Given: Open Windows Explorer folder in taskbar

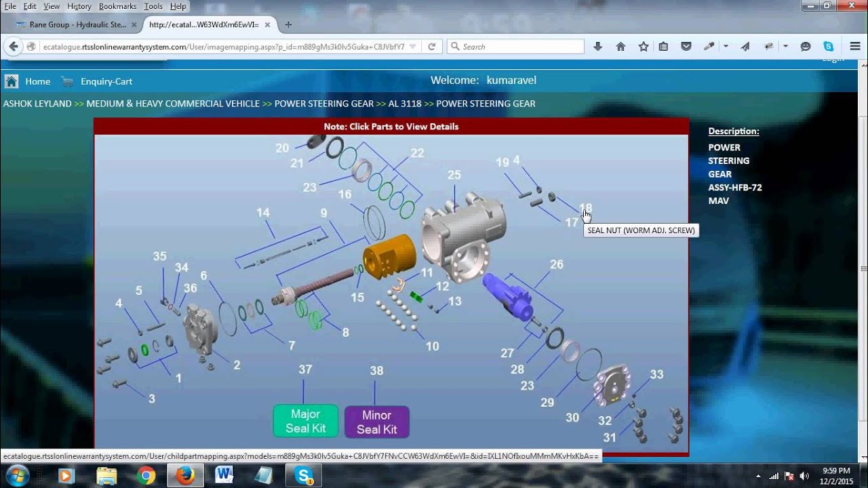Looking at the screenshot, I should pos(106,475).
